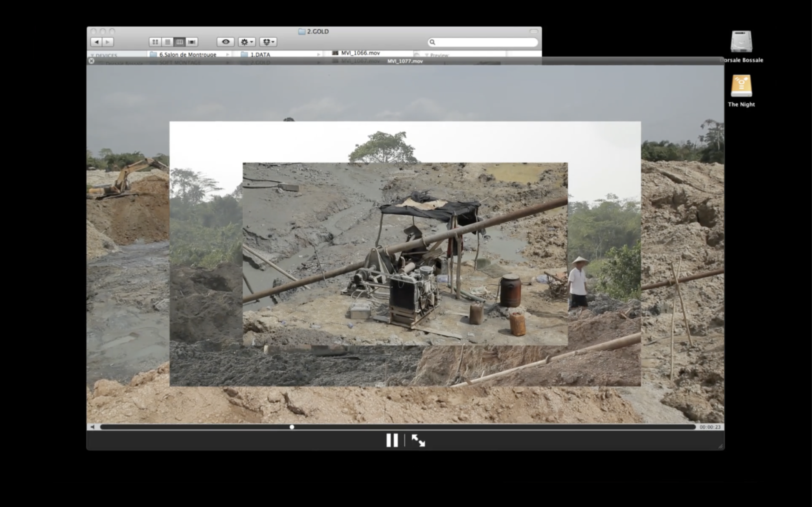Expand the 6.Salon de Montrouge folder arrow
This screenshot has width=812, height=507.
[x=228, y=55]
